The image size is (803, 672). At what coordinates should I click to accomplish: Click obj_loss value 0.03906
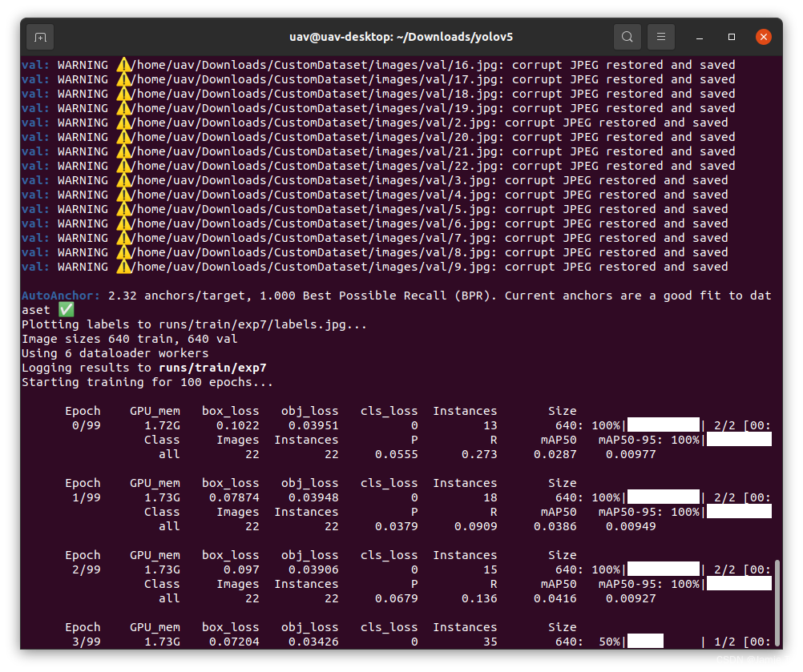(x=313, y=569)
